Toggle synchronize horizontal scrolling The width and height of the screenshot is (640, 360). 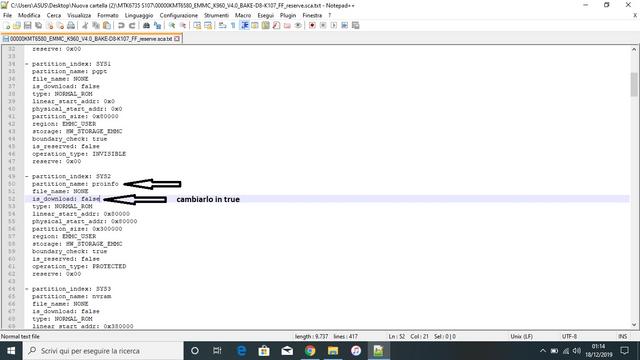(208, 25)
